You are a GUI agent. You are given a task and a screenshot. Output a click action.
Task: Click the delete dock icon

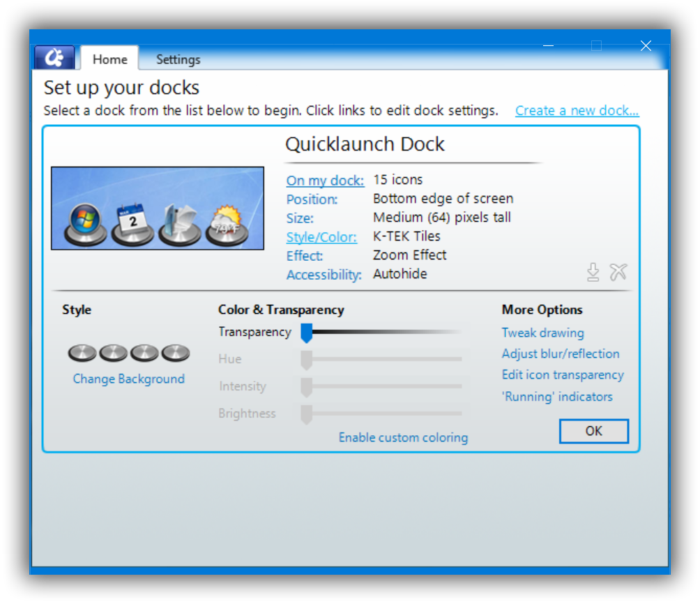coord(618,273)
